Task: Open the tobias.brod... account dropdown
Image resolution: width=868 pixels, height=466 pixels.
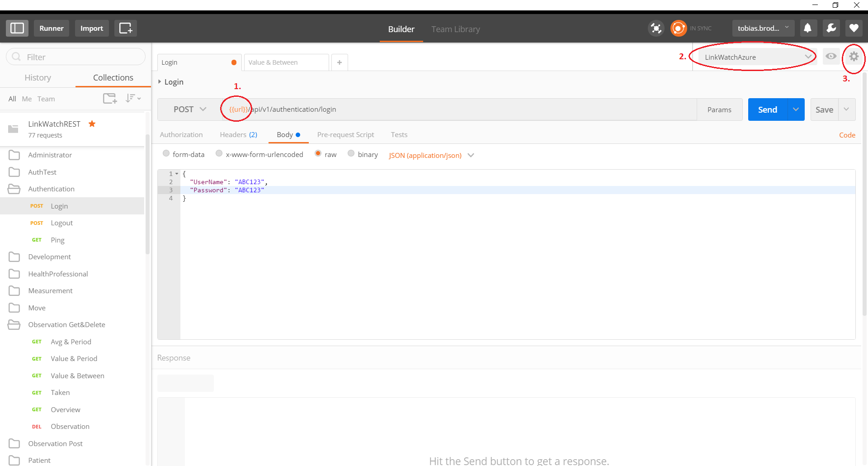Action: click(763, 28)
